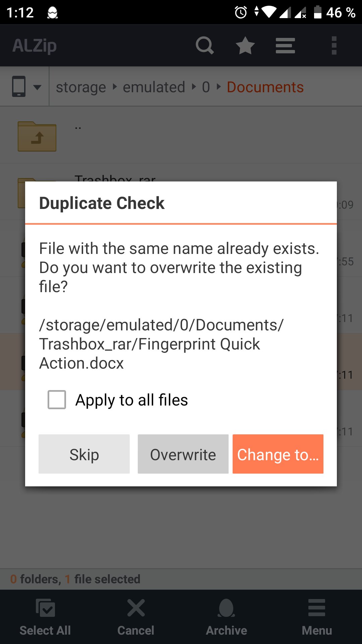Open the three-dot overflow menu

(x=334, y=46)
